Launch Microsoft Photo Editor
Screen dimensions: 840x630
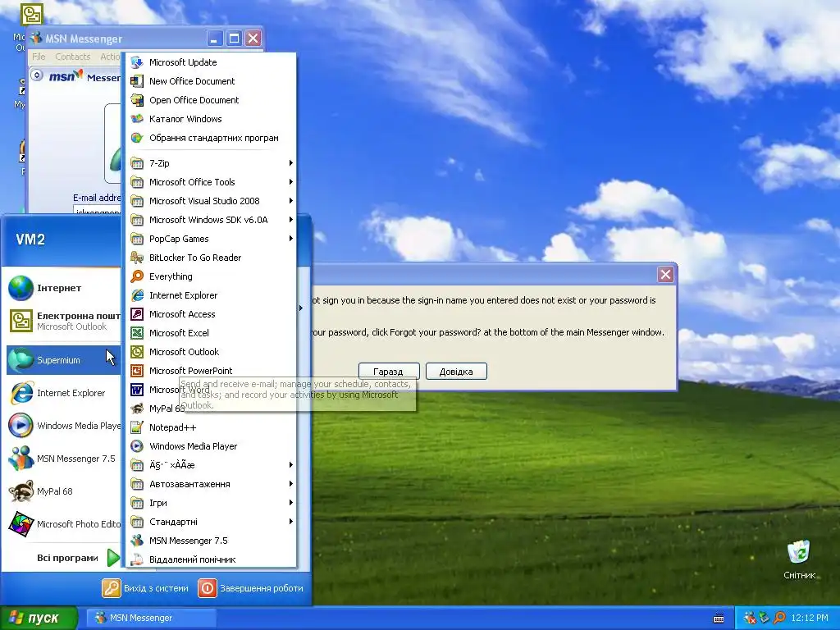(x=62, y=524)
